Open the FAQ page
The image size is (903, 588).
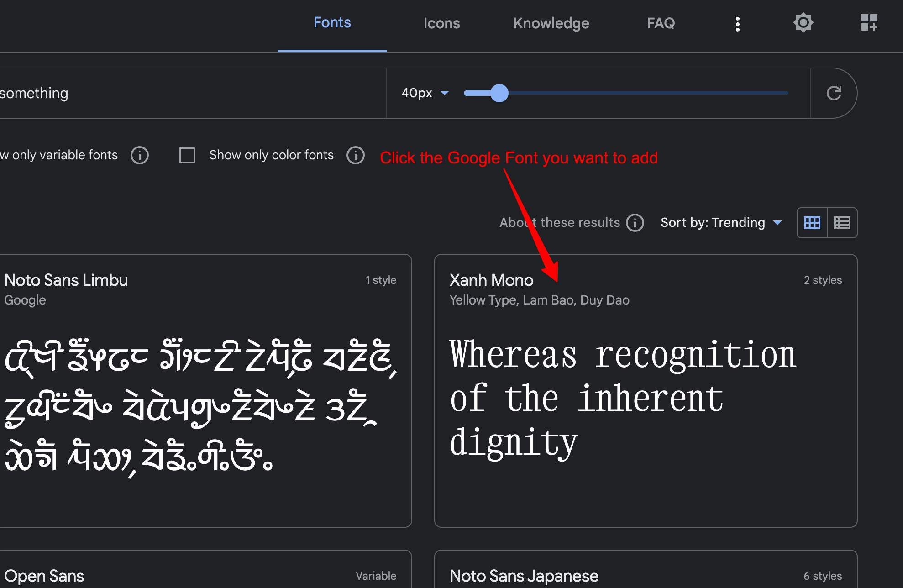[661, 23]
